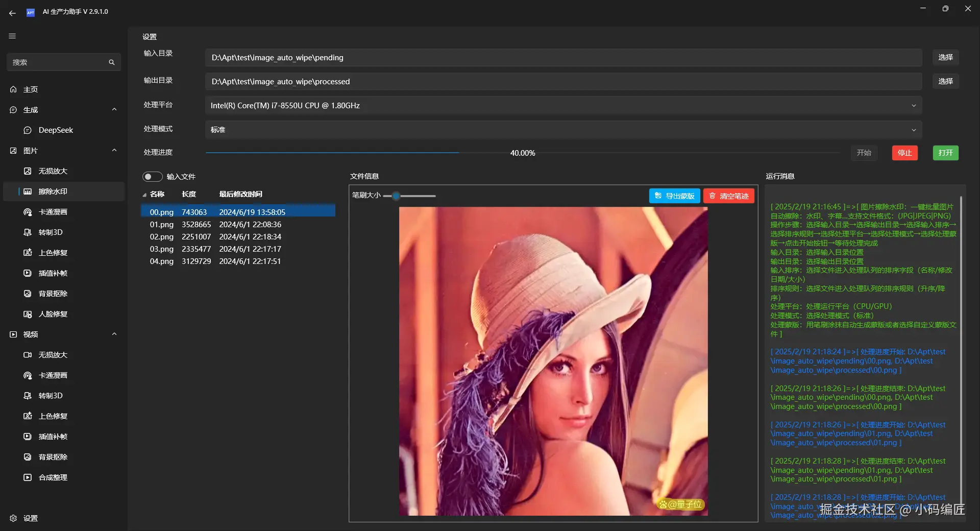Click the 生成 chat bubble icon
The height and width of the screenshot is (531, 980).
pos(13,110)
